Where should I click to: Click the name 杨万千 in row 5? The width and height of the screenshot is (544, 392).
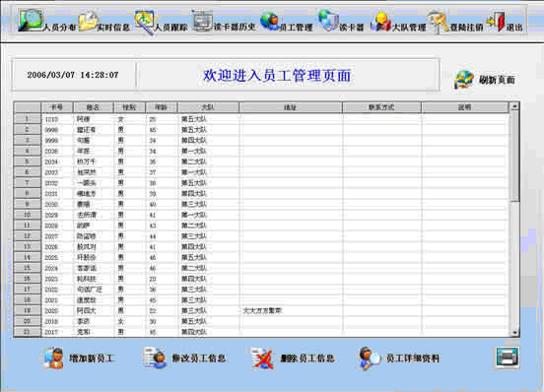pyautogui.click(x=86, y=162)
